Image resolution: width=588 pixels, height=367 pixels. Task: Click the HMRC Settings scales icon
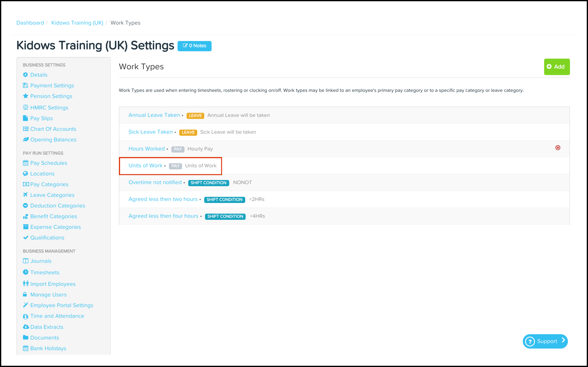click(25, 107)
